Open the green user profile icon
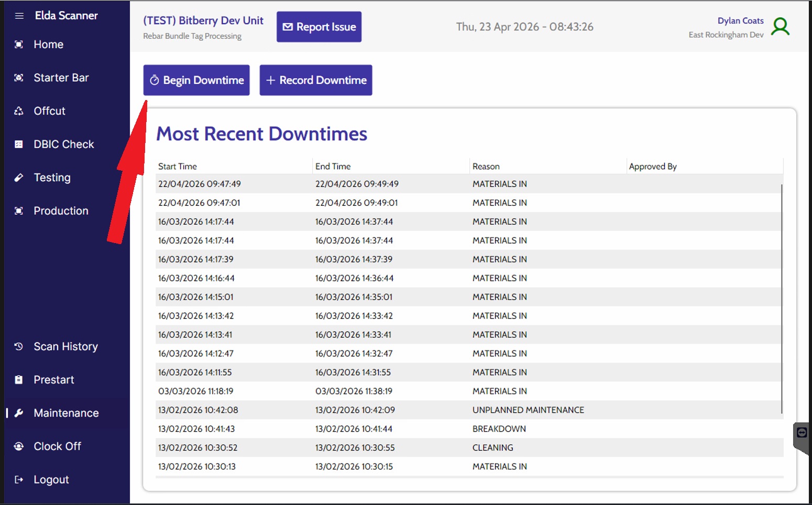This screenshot has height=505, width=812. [x=781, y=27]
